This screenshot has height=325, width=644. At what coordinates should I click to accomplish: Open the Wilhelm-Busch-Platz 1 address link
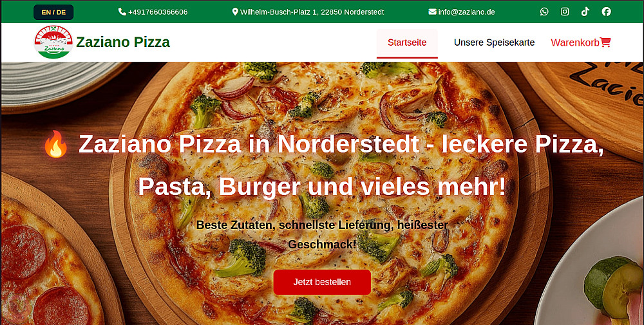coord(312,12)
